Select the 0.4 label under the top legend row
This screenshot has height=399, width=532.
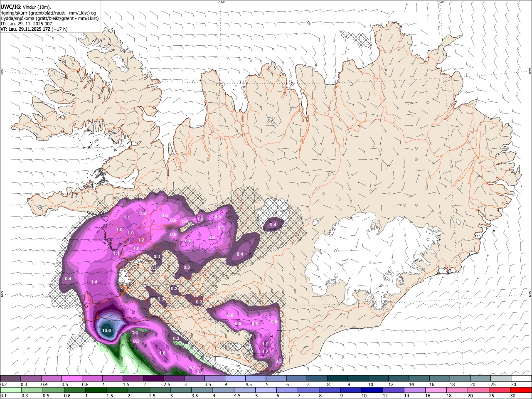coord(44,384)
